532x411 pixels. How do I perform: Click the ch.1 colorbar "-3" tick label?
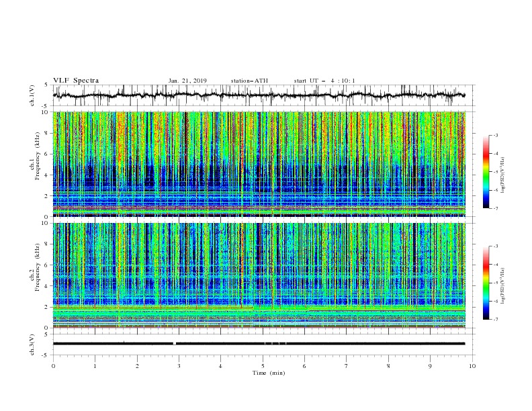496,135
